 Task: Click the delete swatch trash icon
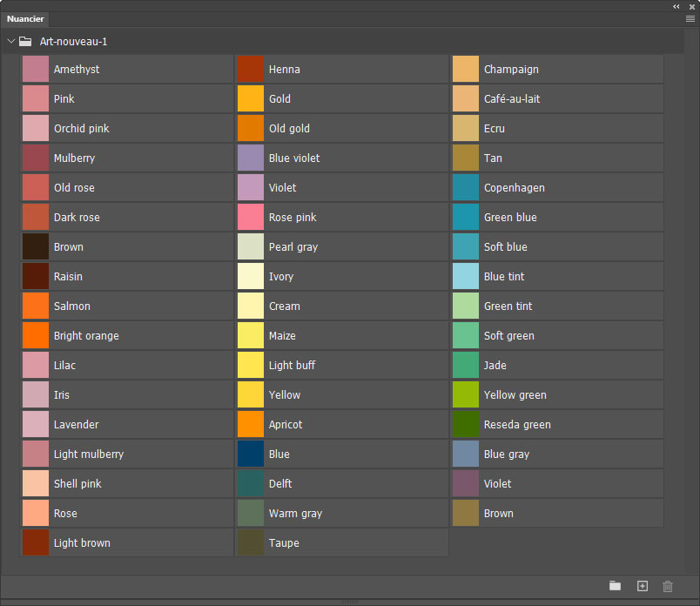coord(668,586)
